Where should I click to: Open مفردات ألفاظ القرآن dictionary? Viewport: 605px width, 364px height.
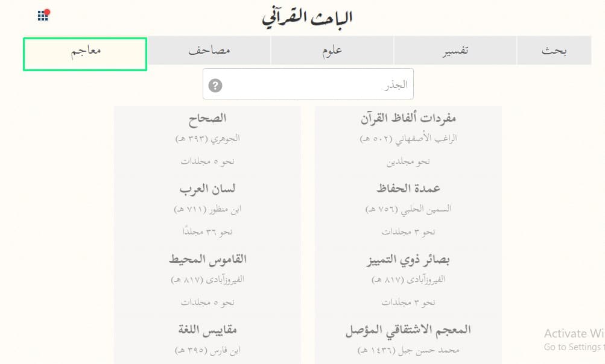[408, 118]
